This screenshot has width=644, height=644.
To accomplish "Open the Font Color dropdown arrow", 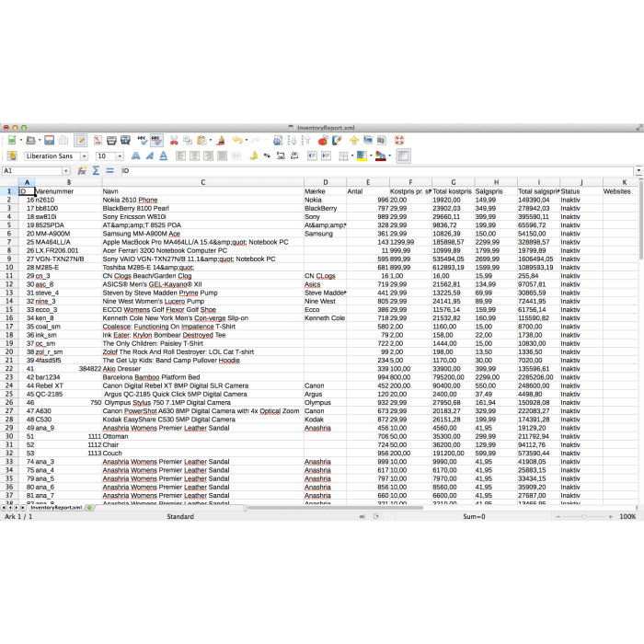I will point(390,156).
